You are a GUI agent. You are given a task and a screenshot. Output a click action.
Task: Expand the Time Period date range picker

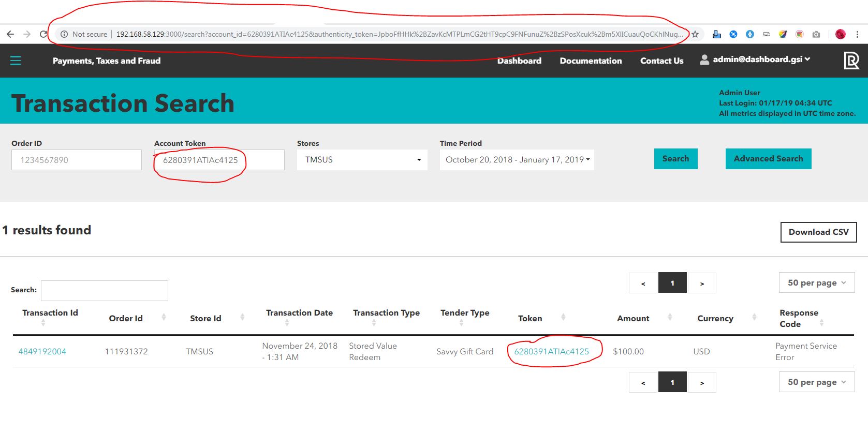pyautogui.click(x=517, y=160)
